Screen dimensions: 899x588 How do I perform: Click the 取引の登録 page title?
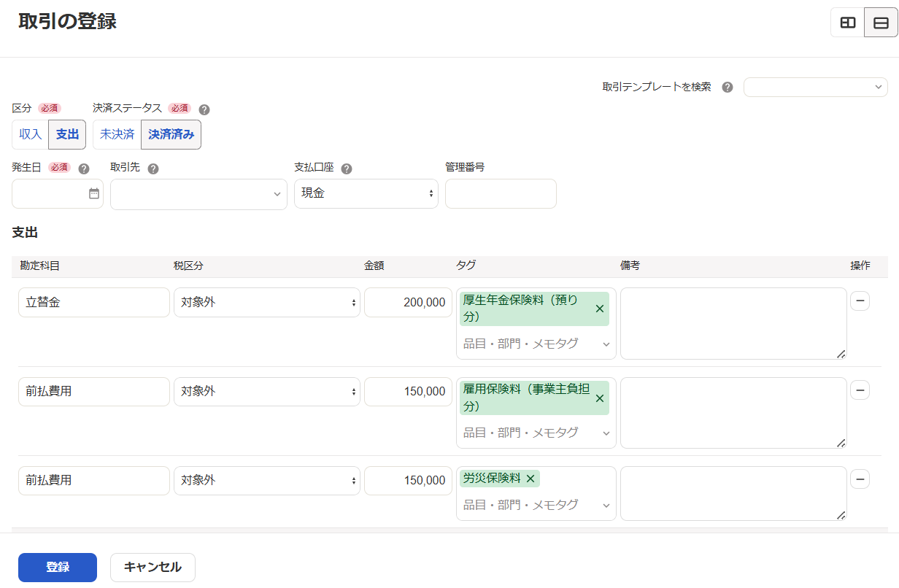pos(67,21)
